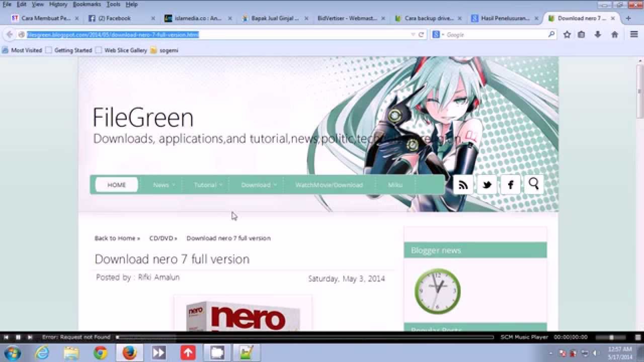This screenshot has width=644, height=362.
Task: Open the History menu
Action: [x=58, y=4]
